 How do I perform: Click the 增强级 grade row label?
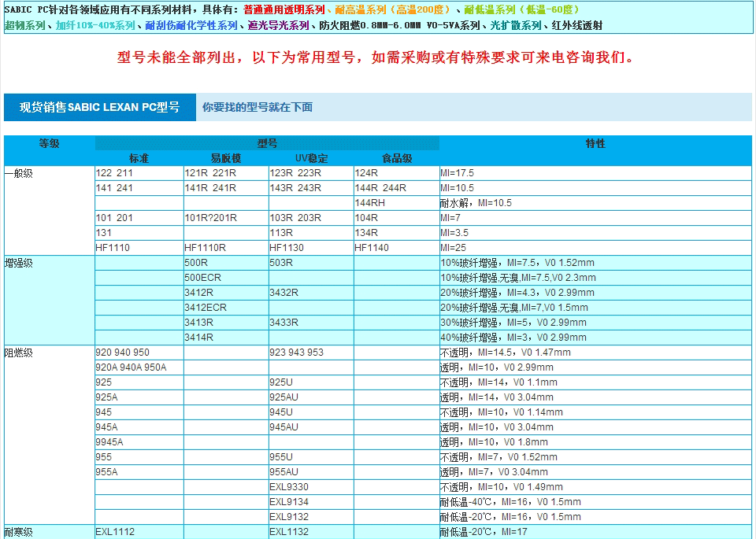(x=19, y=263)
